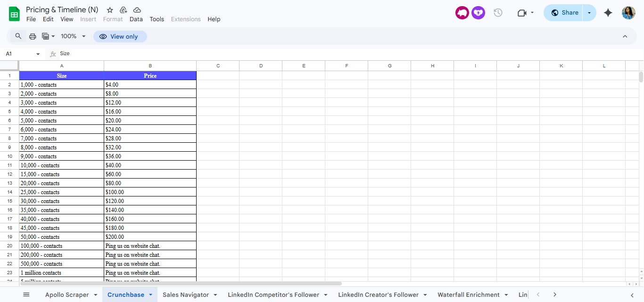Screen dimensions: 644x302
Task: Click the Share button
Action: click(564, 13)
